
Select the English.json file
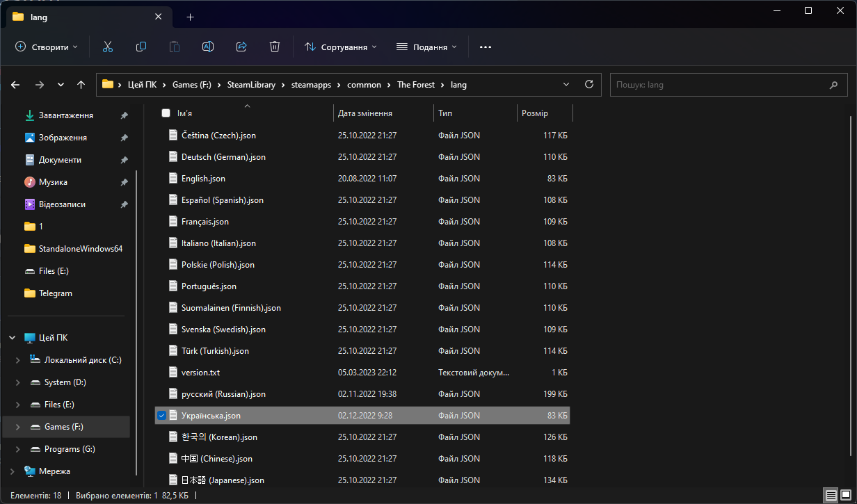(203, 179)
